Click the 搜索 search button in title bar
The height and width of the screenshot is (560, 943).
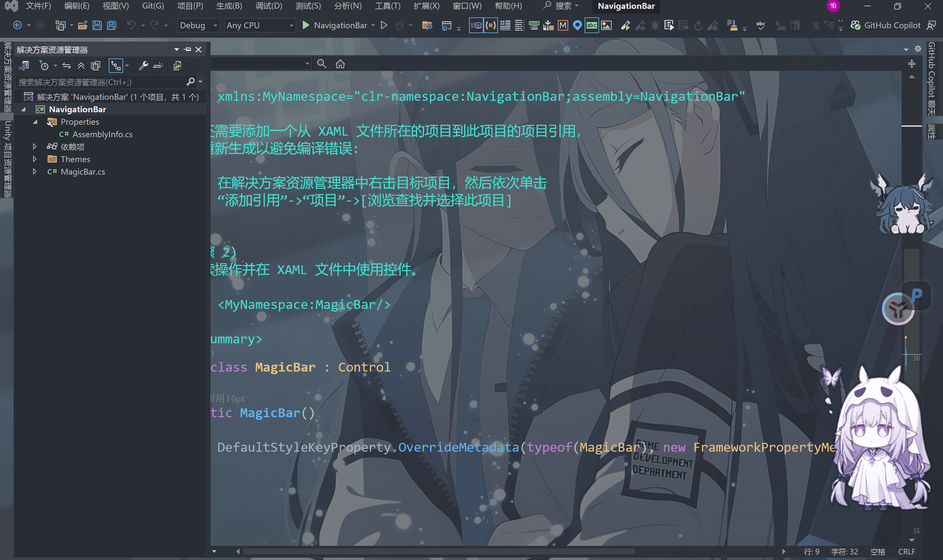pos(560,6)
